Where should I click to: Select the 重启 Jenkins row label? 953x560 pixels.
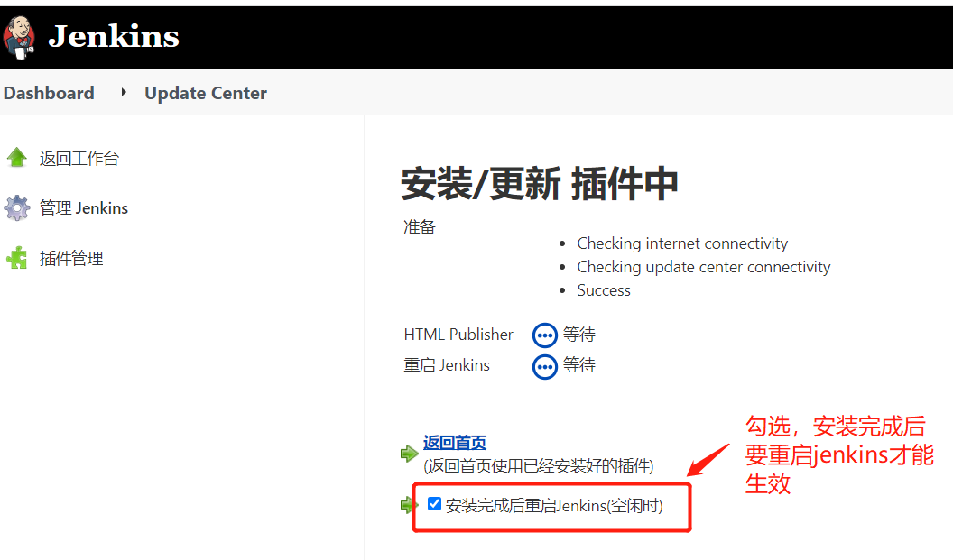tap(447, 365)
